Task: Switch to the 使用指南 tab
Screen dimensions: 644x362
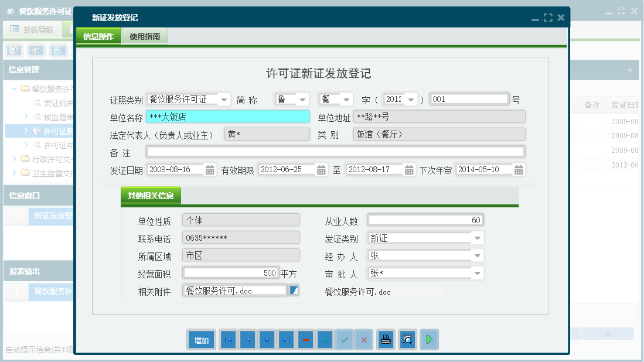Action: tap(144, 35)
